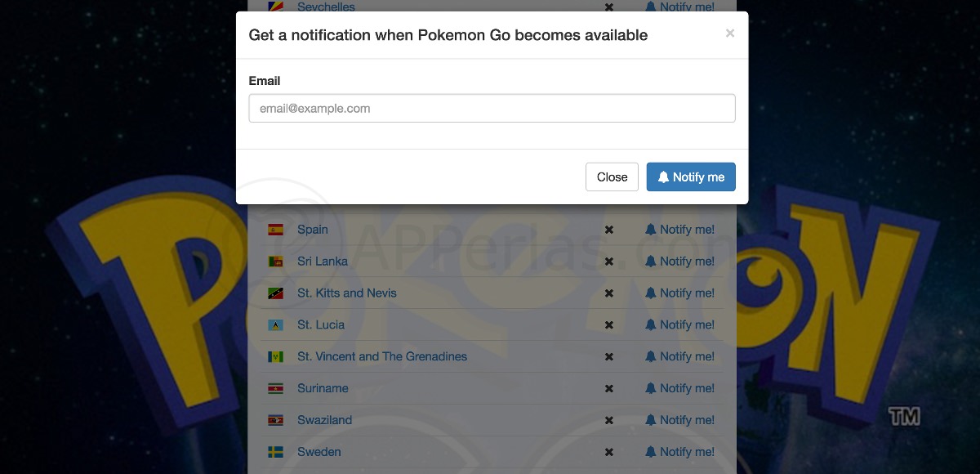Click the Swaziland flag icon
980x474 pixels.
[x=275, y=420]
